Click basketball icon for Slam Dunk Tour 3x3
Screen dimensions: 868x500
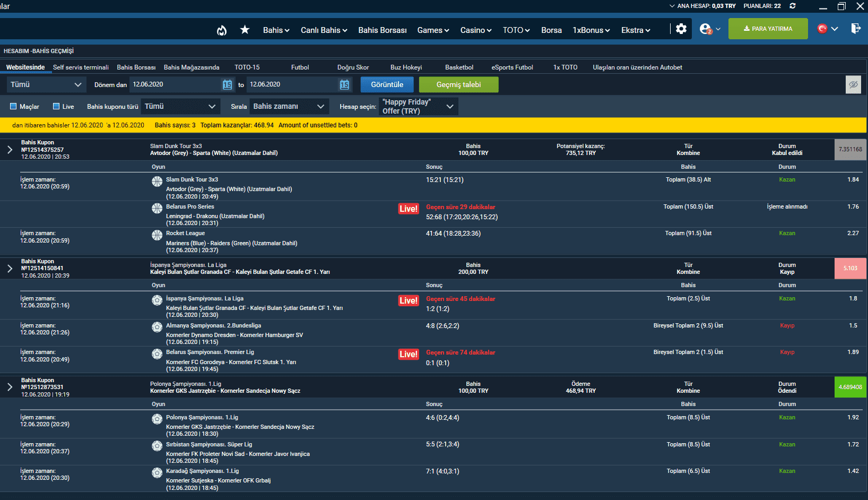pyautogui.click(x=157, y=181)
